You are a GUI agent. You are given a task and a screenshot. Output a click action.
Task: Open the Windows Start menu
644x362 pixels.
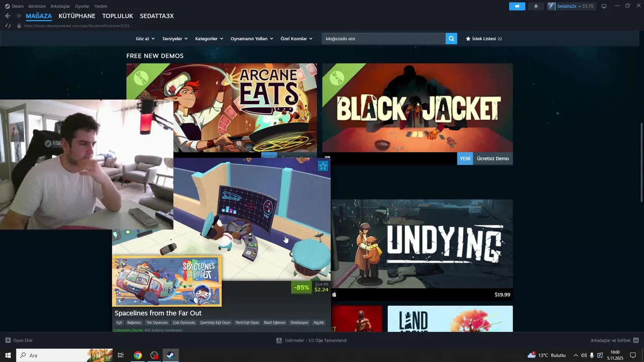pos(8,355)
